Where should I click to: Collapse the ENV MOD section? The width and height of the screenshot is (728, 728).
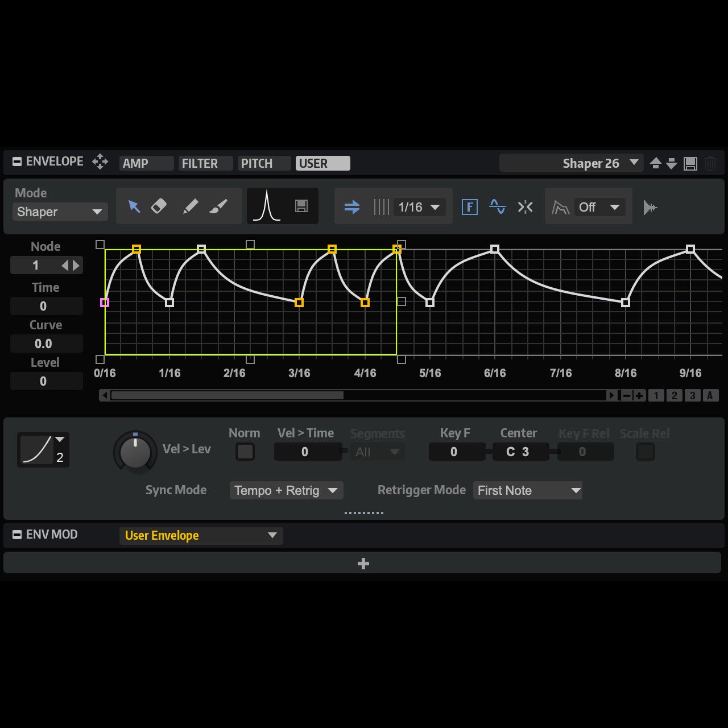17,535
